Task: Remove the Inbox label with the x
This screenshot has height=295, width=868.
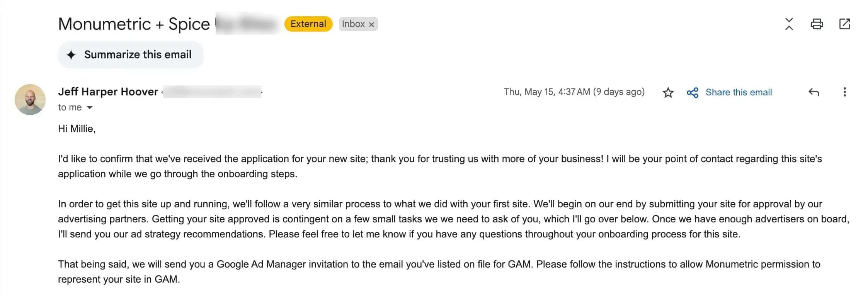Action: point(371,24)
